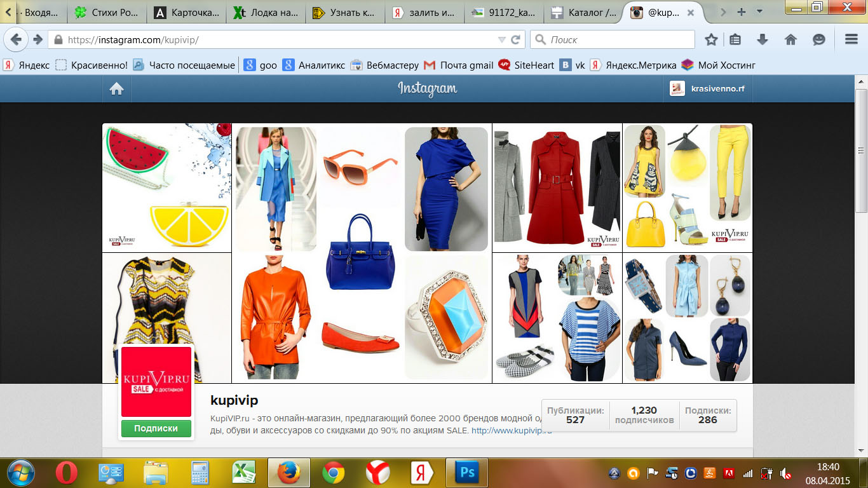This screenshot has height=488, width=868.
Task: Switch to the залить и... tab
Action: [426, 12]
